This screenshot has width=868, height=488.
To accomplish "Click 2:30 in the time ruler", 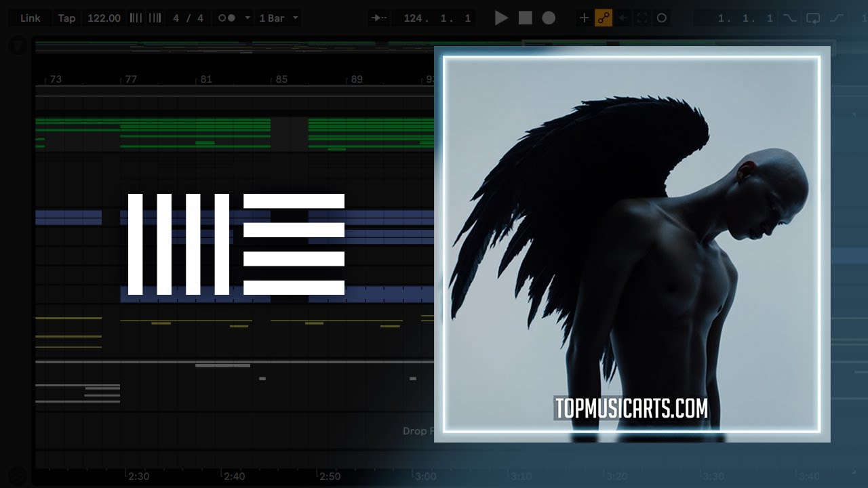I will (138, 476).
